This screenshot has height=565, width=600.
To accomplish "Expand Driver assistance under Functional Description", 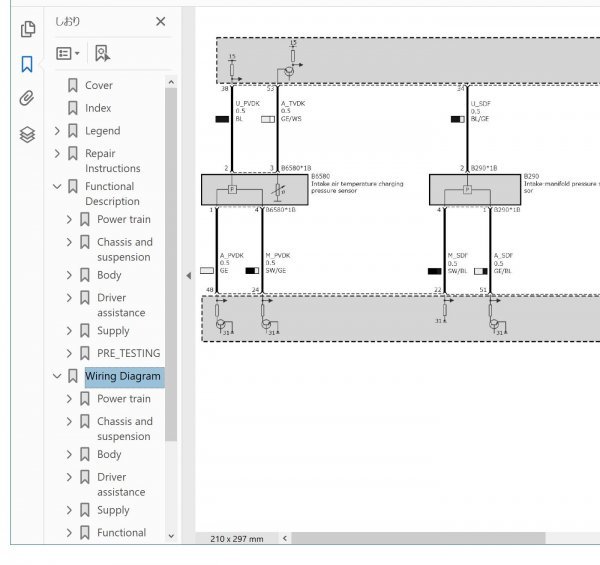I will [x=69, y=298].
